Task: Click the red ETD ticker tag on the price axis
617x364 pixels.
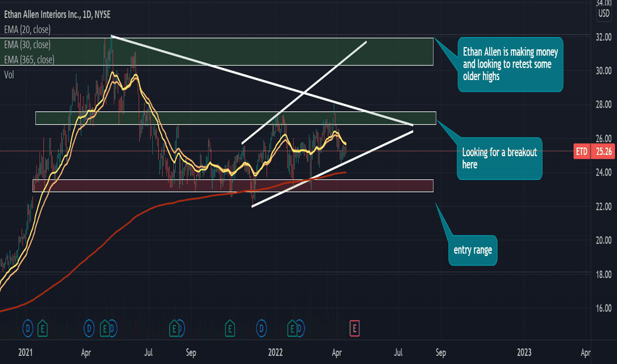Action: [582, 152]
